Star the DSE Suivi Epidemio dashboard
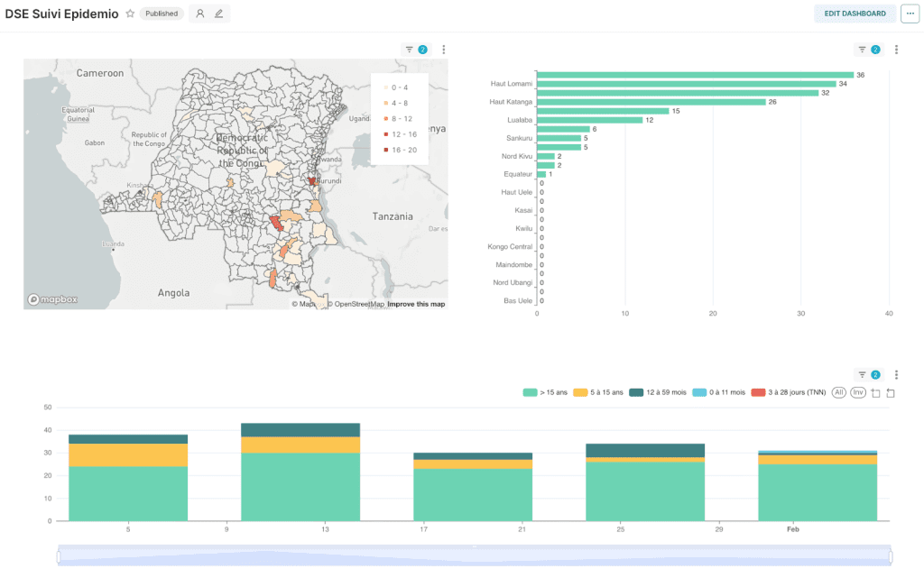 (x=130, y=13)
